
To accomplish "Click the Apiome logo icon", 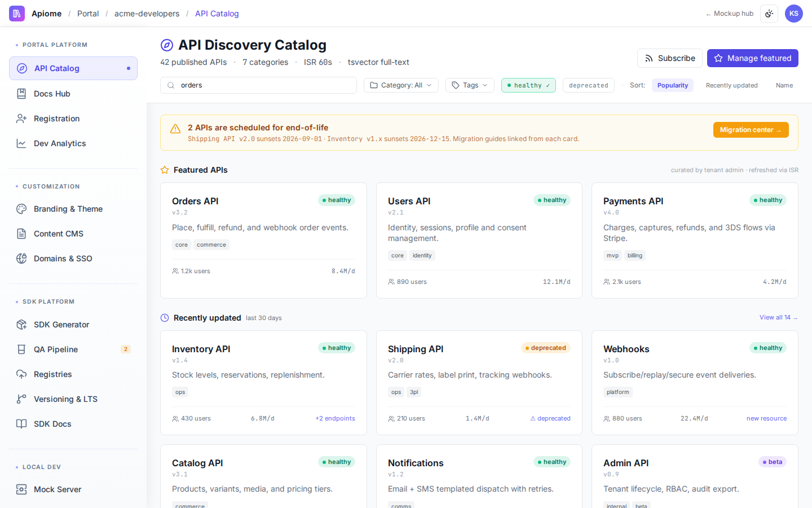I will pos(17,14).
